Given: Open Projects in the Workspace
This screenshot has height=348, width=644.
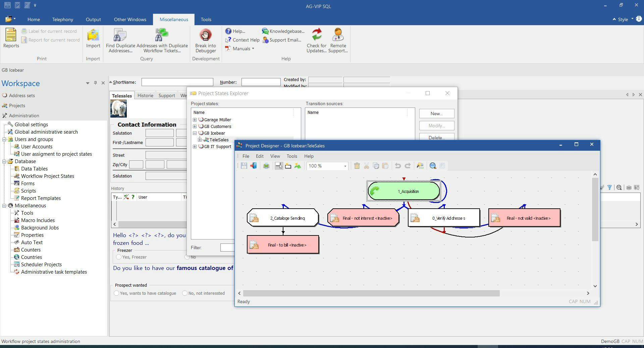Looking at the screenshot, I should tap(17, 106).
